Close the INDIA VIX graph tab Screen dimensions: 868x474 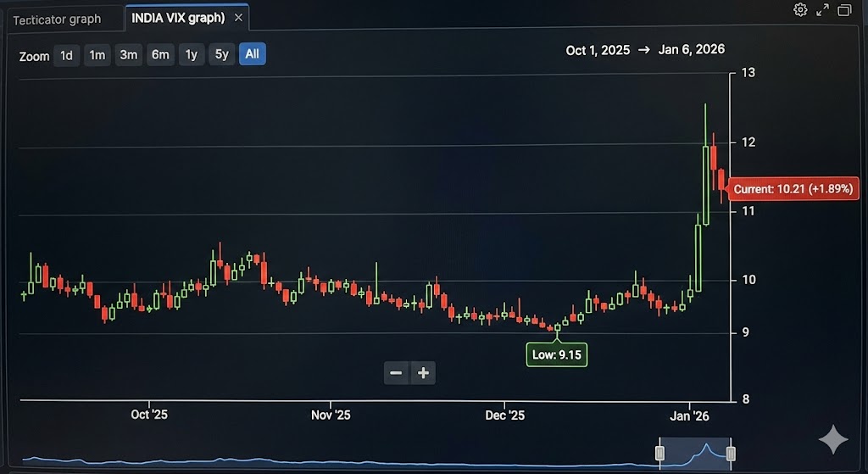click(238, 18)
